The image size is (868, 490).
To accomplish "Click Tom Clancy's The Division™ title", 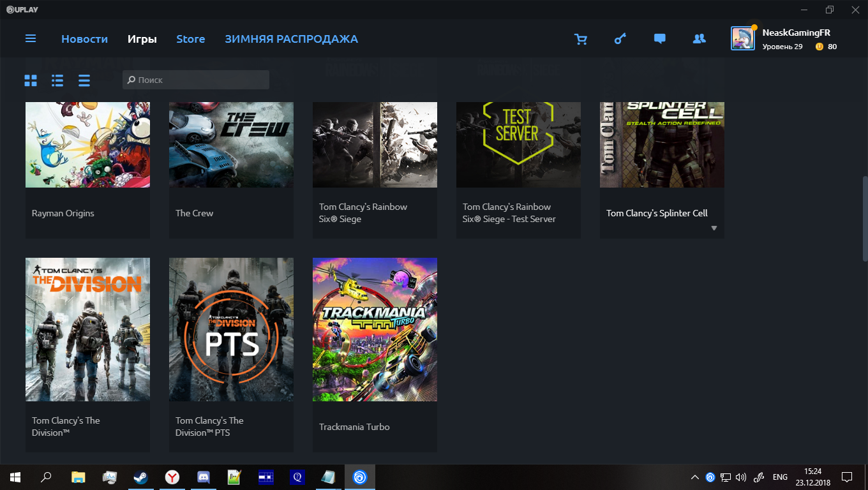I will pos(66,427).
